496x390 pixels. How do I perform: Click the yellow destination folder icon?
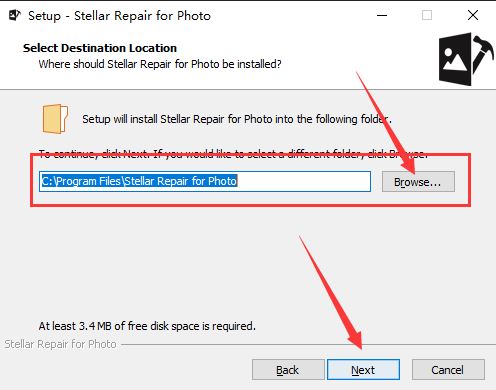click(x=55, y=119)
